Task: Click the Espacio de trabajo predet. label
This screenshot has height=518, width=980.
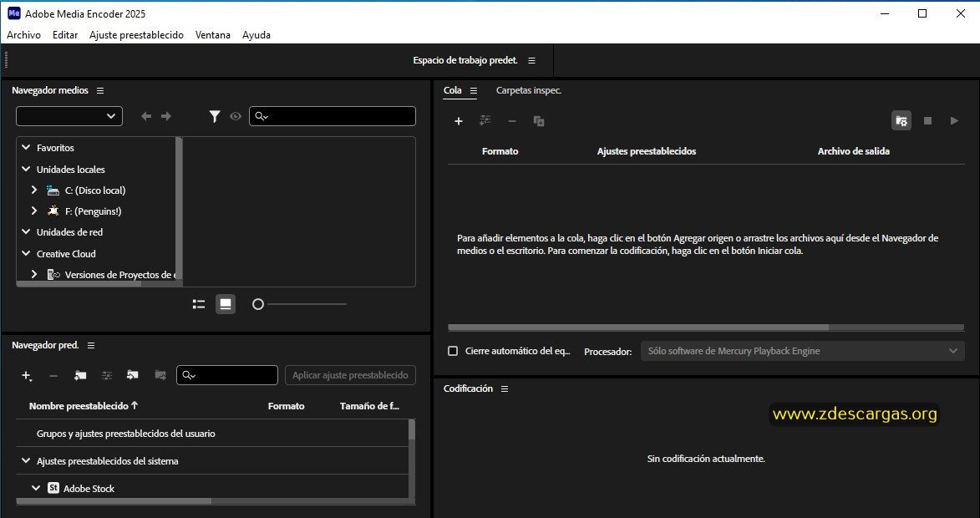Action: tap(465, 61)
